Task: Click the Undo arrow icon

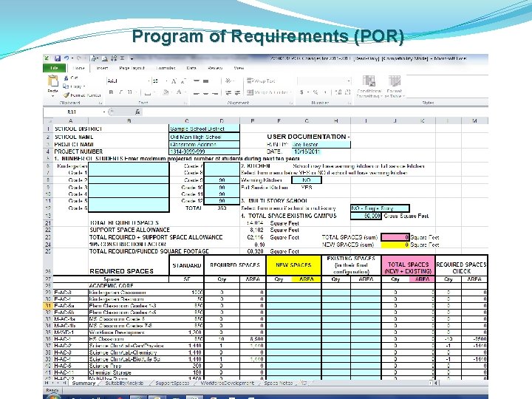Action: 66,58
